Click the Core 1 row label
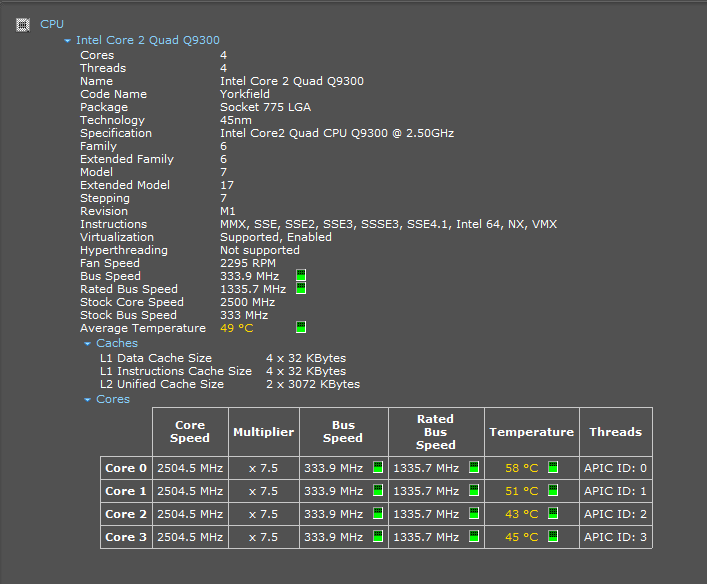The height and width of the screenshot is (584, 707). [x=126, y=491]
